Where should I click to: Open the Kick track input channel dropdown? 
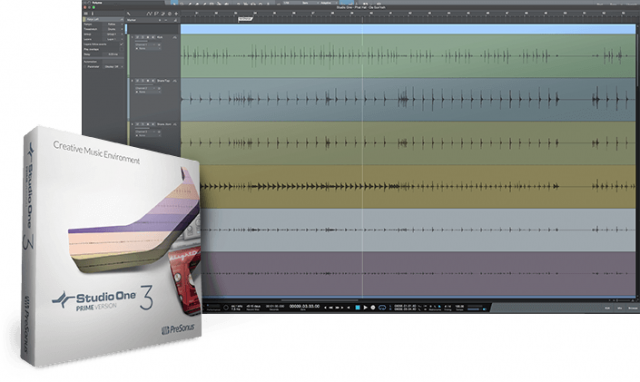145,44
